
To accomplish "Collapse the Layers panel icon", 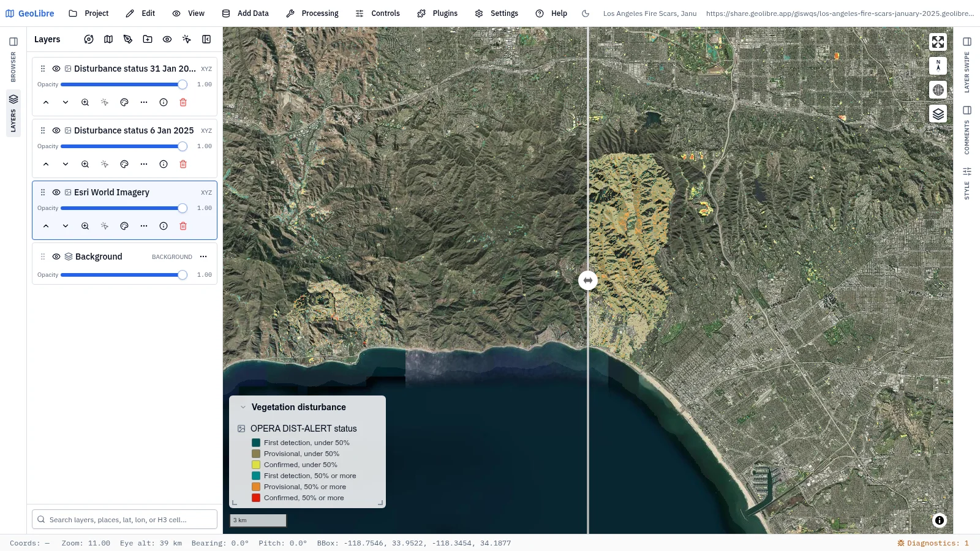I will coord(206,39).
